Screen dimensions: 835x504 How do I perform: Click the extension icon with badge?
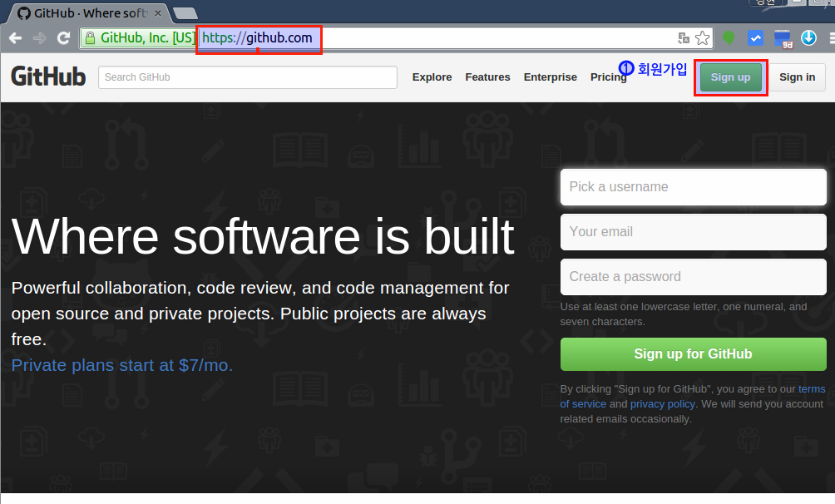[783, 39]
